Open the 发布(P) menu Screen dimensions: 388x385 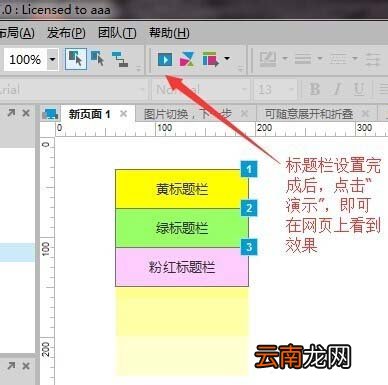[x=66, y=33]
